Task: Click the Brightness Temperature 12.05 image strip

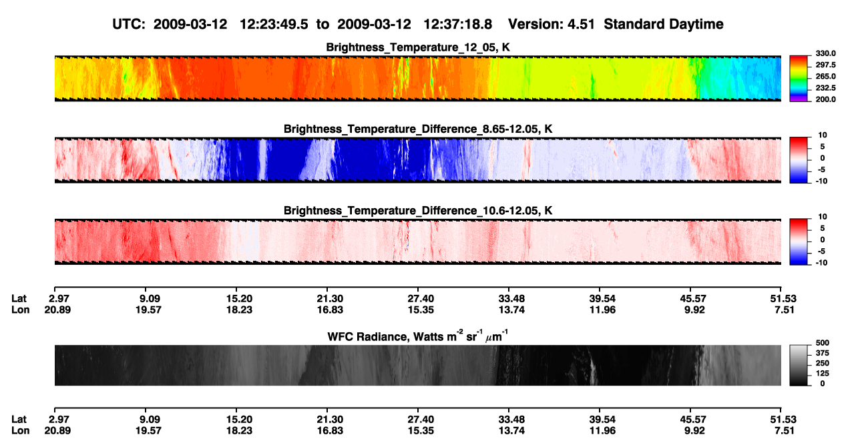Action: pos(417,79)
